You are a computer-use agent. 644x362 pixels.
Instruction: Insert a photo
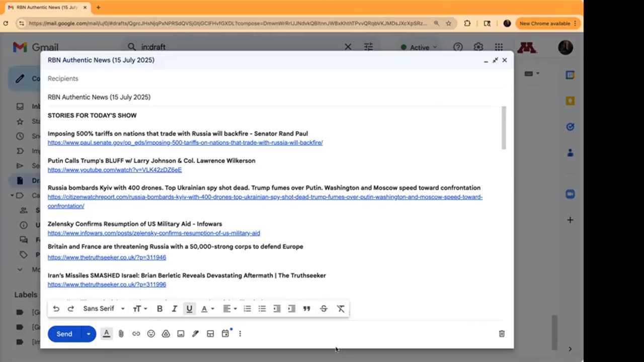point(181,334)
